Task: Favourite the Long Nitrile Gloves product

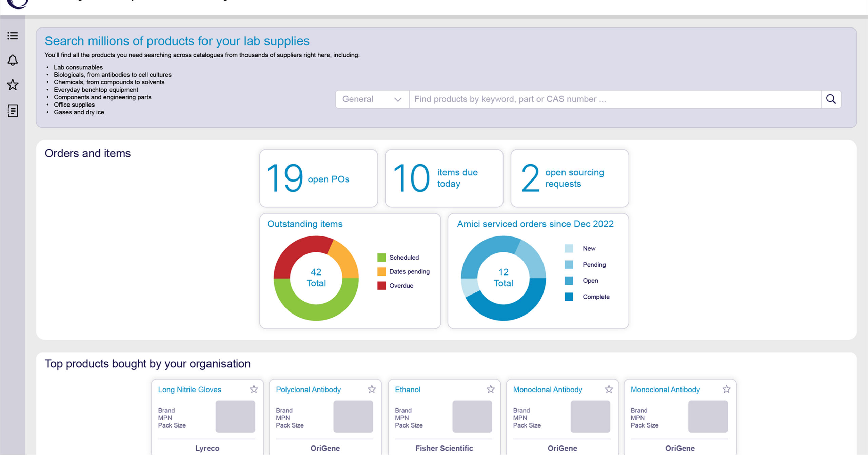Action: tap(254, 389)
